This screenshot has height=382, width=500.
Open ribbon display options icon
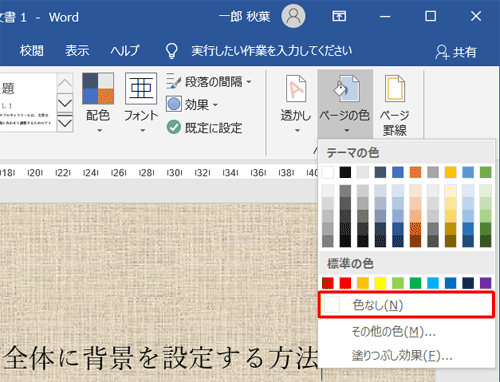pyautogui.click(x=339, y=16)
